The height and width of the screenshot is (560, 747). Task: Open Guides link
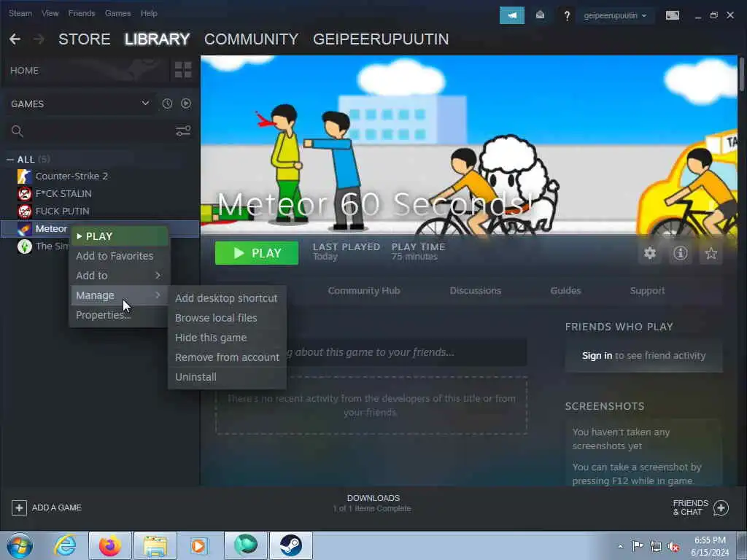[565, 290]
